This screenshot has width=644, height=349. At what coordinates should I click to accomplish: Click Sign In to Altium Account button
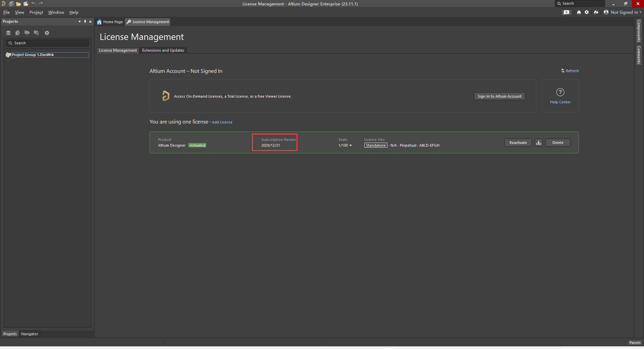point(499,96)
